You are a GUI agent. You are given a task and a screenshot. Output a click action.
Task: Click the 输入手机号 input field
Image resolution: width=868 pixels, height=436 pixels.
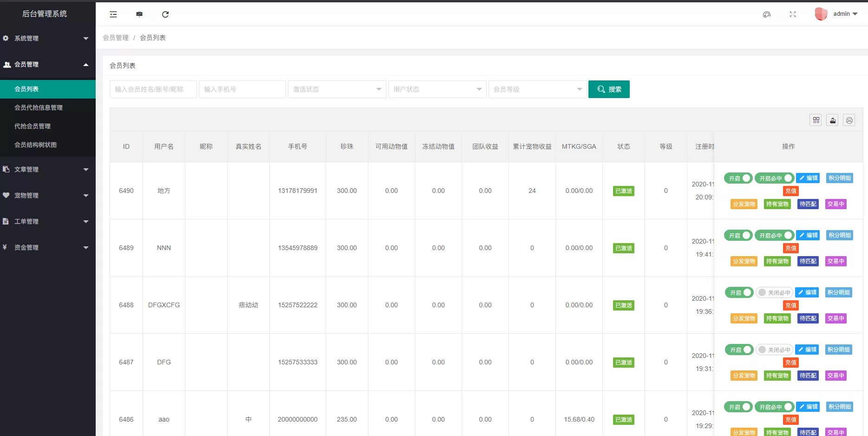point(242,89)
